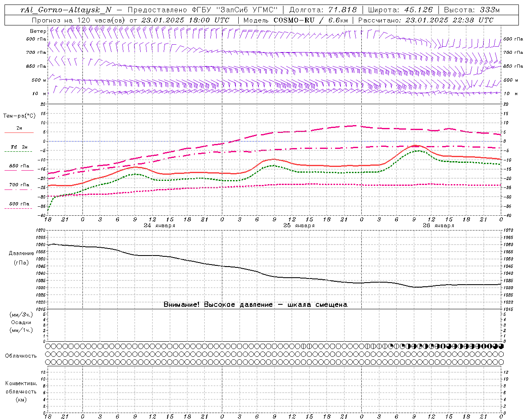Click the elevation text Высота: 333м
This screenshot has width=525, height=420.
[x=472, y=10]
